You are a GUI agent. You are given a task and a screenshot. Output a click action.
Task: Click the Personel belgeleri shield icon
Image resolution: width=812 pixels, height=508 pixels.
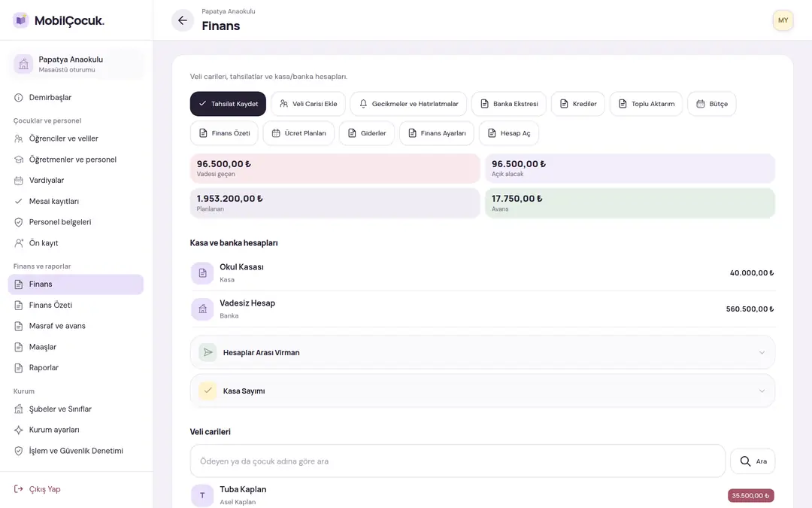coord(19,222)
